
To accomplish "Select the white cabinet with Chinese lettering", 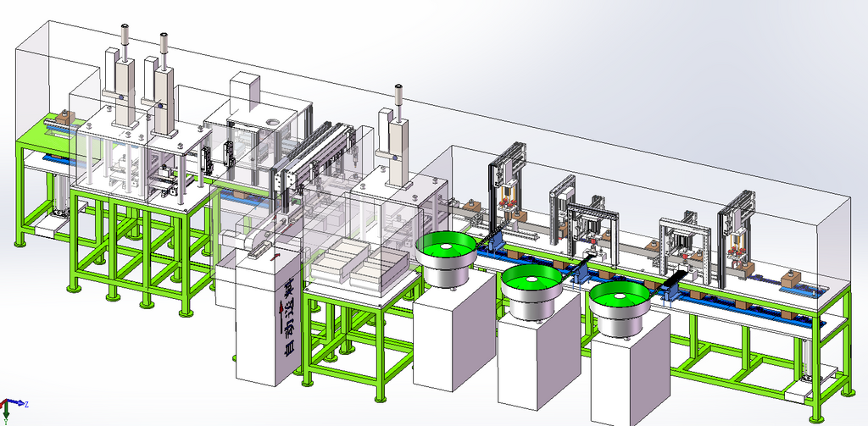I will point(269,318).
